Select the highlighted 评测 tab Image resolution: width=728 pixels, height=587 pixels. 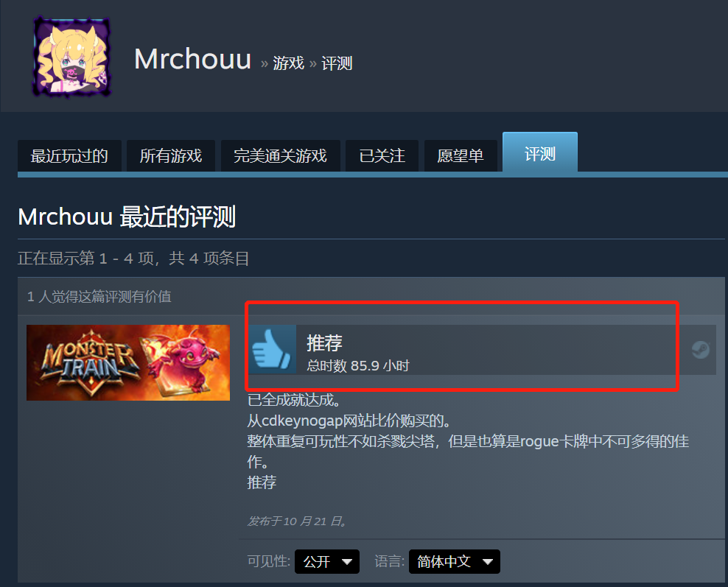[x=540, y=152]
